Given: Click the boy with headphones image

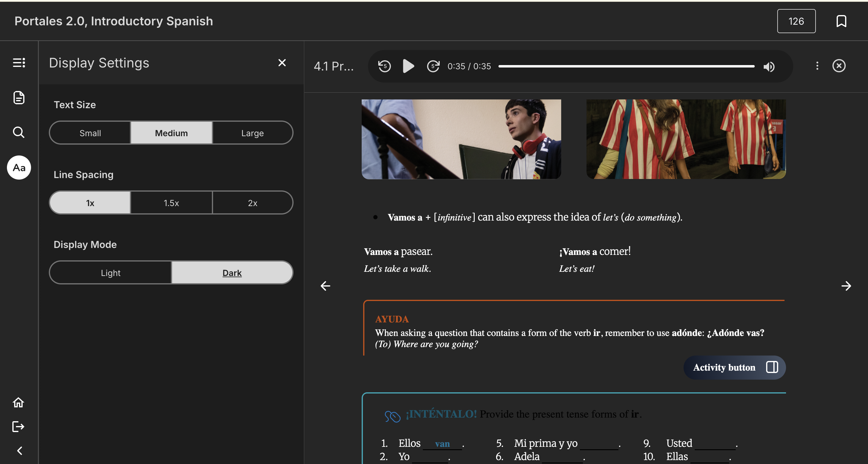Looking at the screenshot, I should pyautogui.click(x=461, y=139).
